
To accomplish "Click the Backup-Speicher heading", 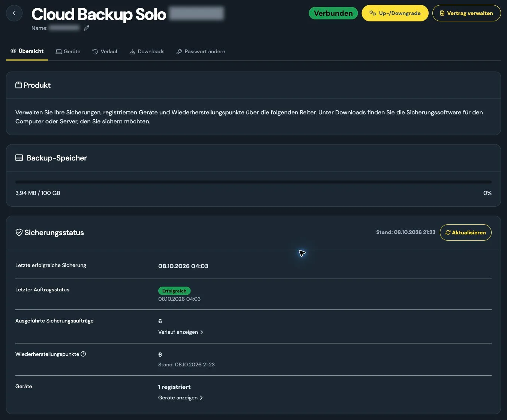I will click(x=57, y=158).
